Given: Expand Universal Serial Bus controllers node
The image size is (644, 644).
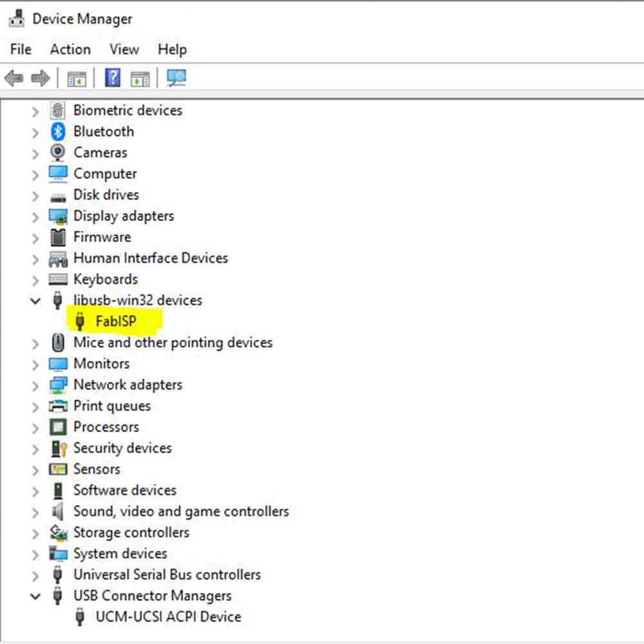Looking at the screenshot, I should (35, 576).
